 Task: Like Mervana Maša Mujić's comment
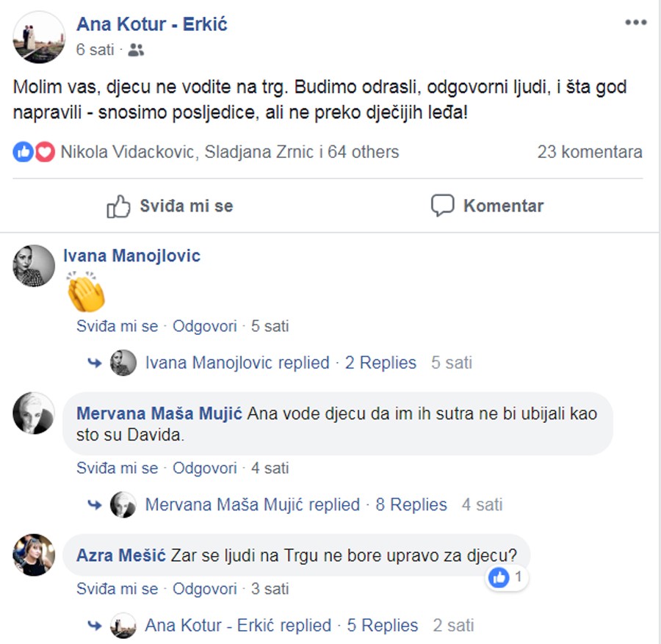coord(117,468)
